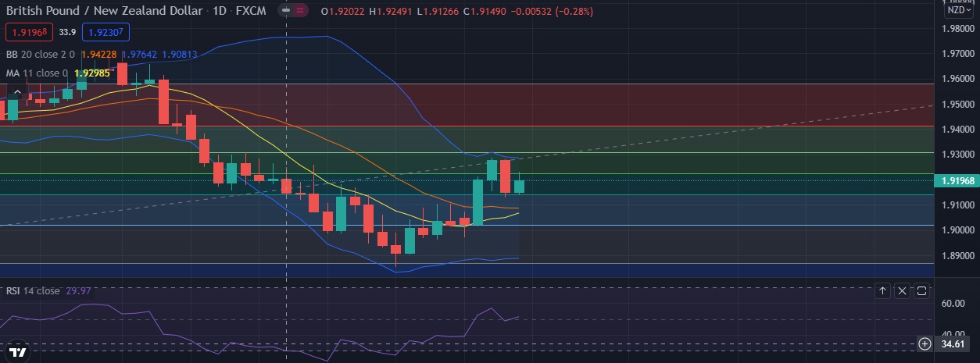This screenshot has width=980, height=363.
Task: Move the RSI pane up with the arrow icon
Action: pyautogui.click(x=882, y=290)
